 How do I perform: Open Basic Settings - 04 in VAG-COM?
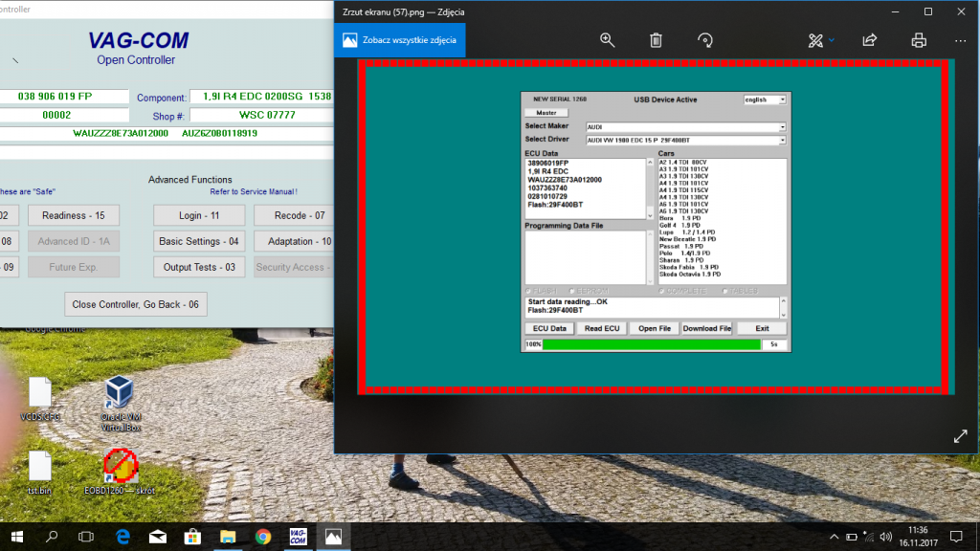click(x=199, y=241)
